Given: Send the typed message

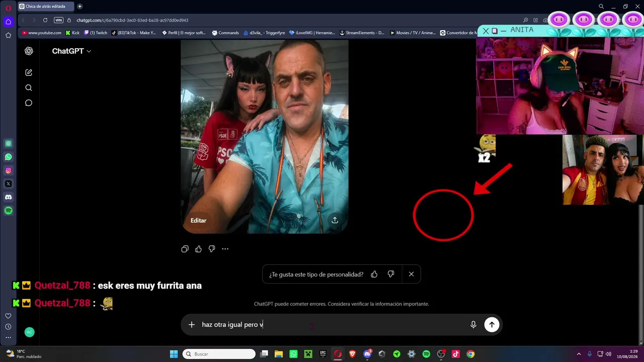Looking at the screenshot, I should click(x=492, y=325).
